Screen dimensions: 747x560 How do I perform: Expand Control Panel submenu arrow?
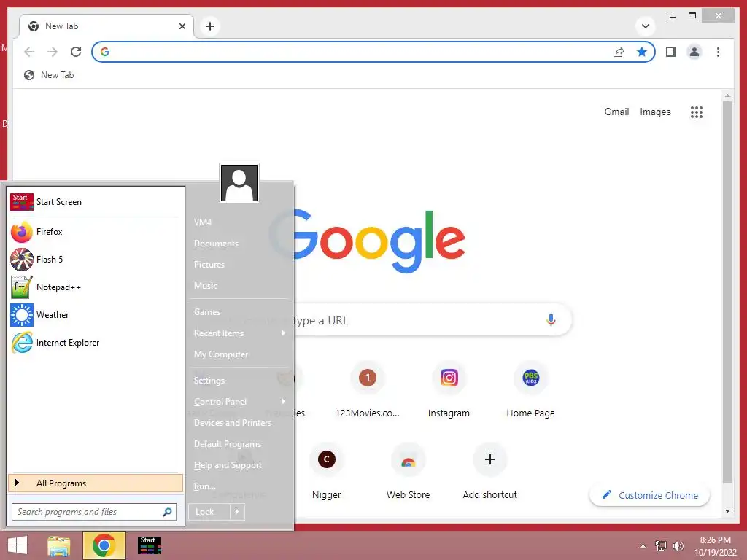pyautogui.click(x=284, y=402)
